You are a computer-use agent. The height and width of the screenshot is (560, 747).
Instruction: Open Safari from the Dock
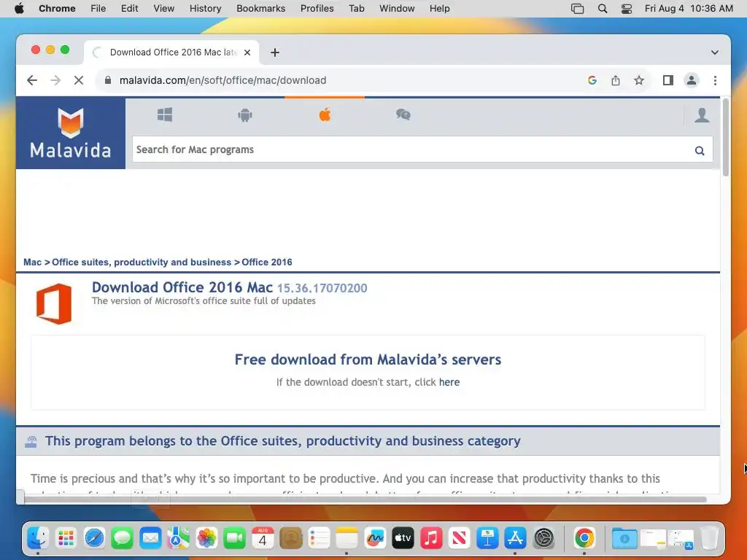click(94, 539)
